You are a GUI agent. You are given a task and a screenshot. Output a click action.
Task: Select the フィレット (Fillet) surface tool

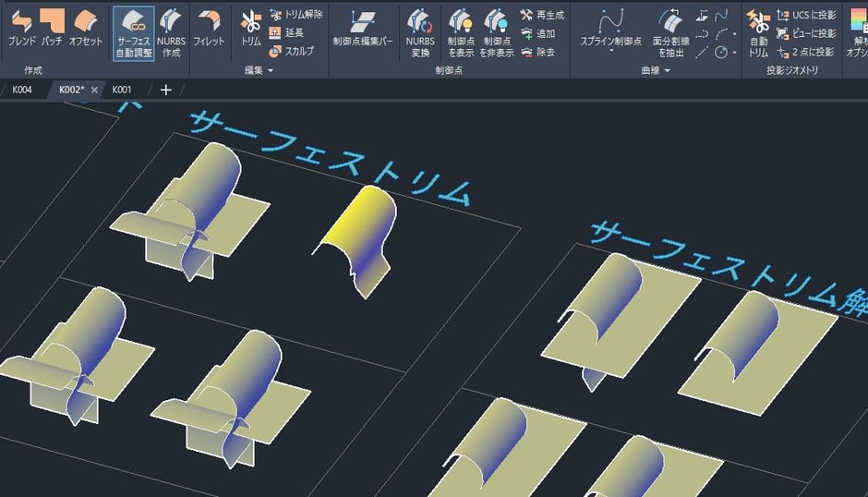click(x=209, y=27)
